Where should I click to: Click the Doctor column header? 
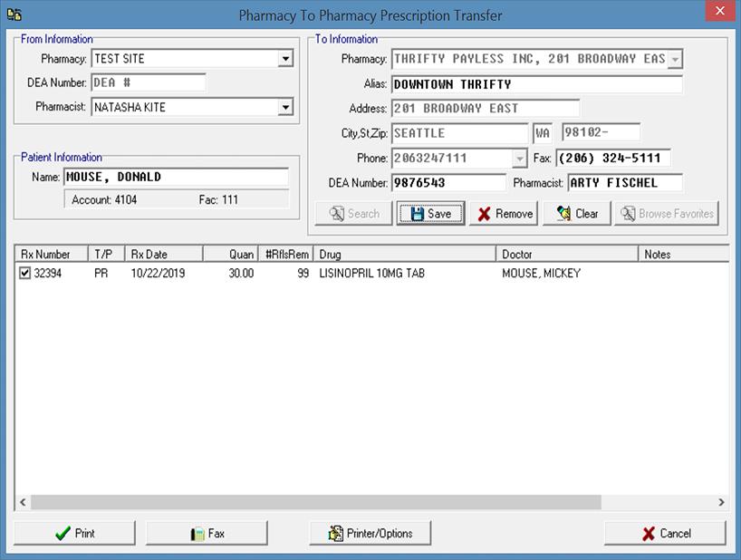(x=566, y=255)
